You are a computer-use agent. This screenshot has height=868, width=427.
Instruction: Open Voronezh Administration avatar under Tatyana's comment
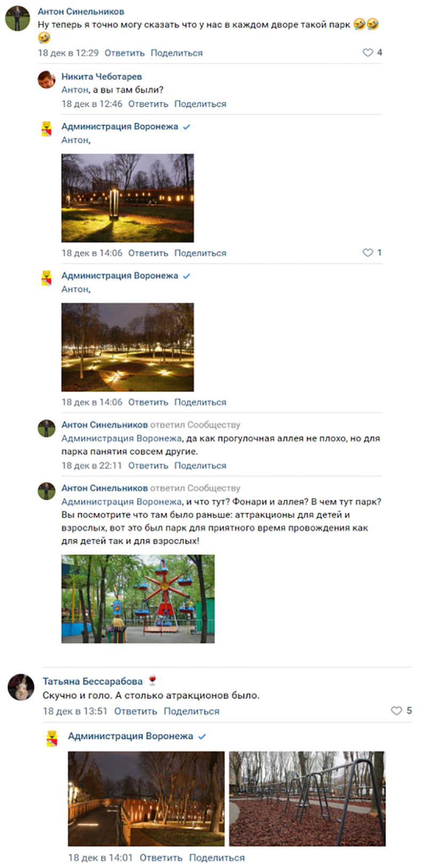51,739
